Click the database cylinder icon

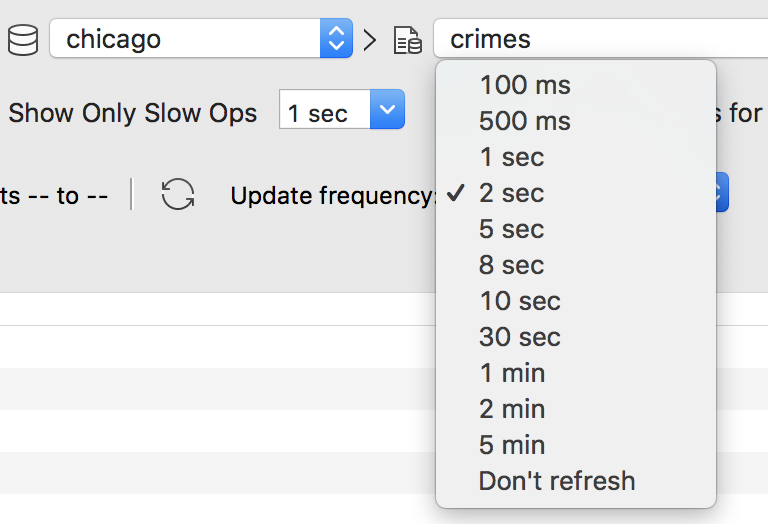(x=23, y=40)
